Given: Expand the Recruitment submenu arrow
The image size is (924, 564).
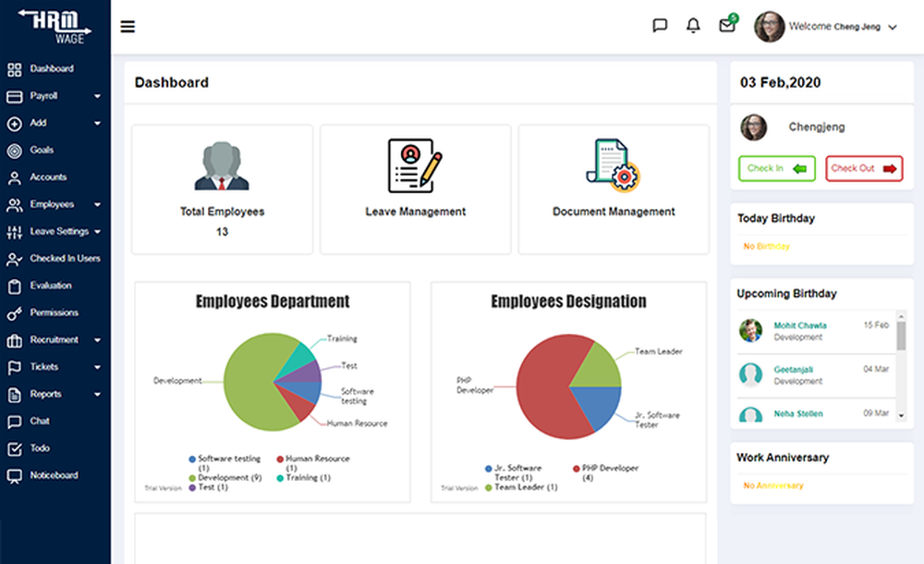Looking at the screenshot, I should click(97, 340).
